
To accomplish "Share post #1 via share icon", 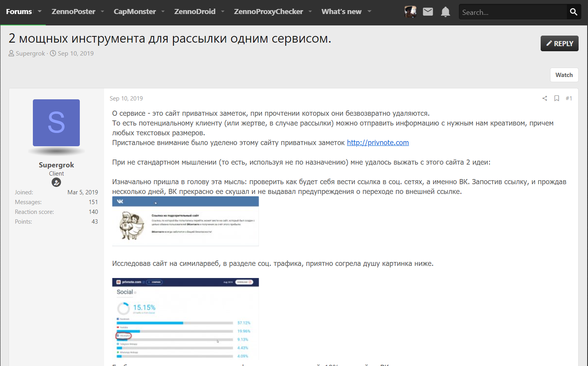I will (x=545, y=99).
